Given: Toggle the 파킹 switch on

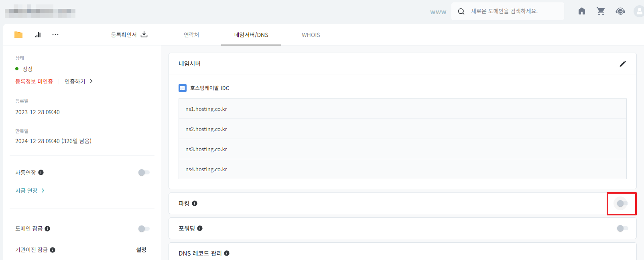Looking at the screenshot, I should [622, 204].
